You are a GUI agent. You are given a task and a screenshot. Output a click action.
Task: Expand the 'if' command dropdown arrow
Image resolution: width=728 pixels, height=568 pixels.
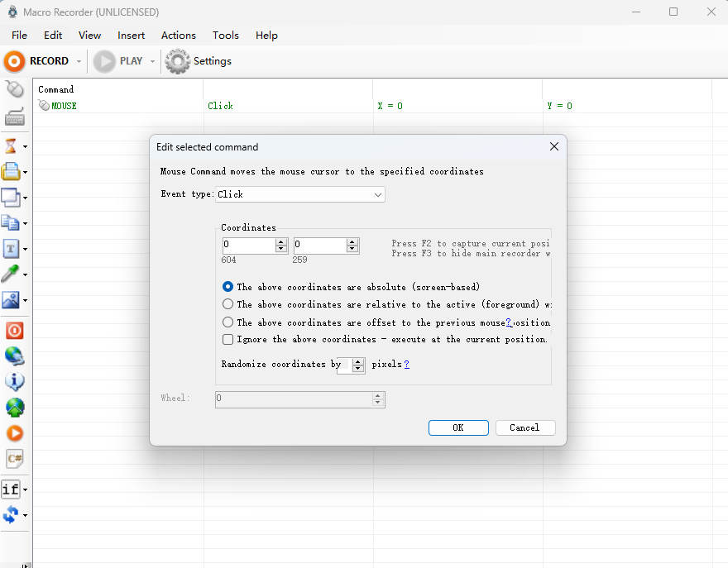26,489
